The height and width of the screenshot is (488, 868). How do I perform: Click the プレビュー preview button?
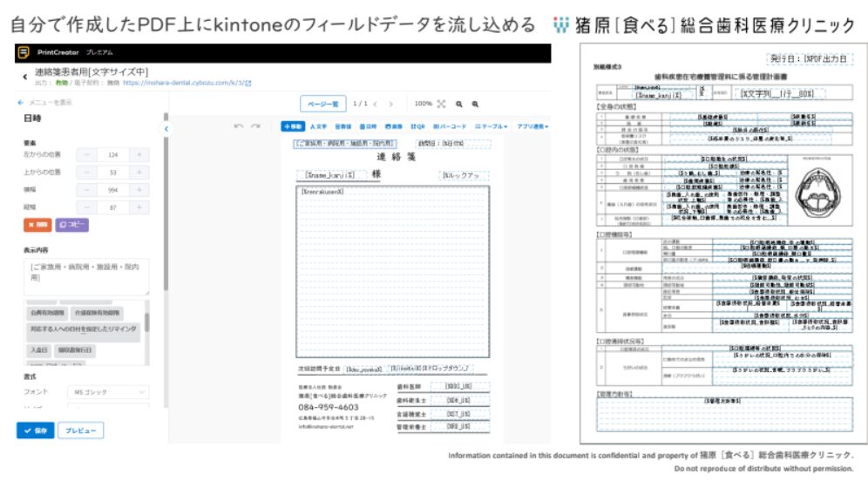pyautogui.click(x=81, y=430)
